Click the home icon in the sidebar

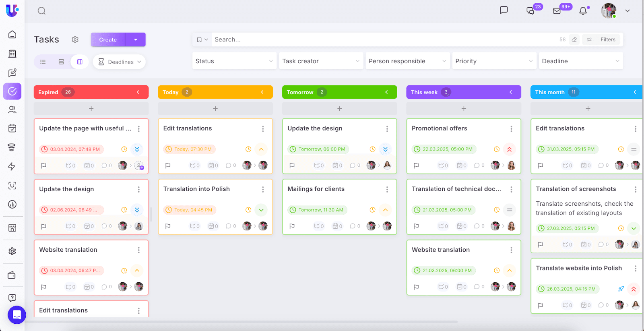[12, 35]
